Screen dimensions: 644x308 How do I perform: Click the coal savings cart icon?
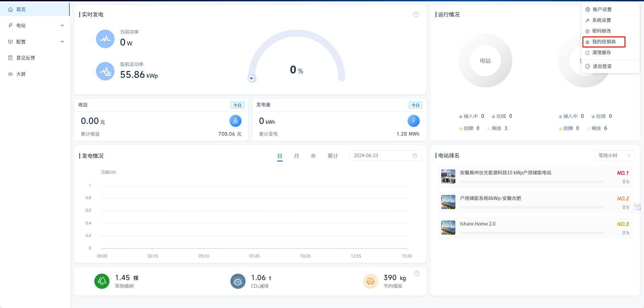click(371, 281)
